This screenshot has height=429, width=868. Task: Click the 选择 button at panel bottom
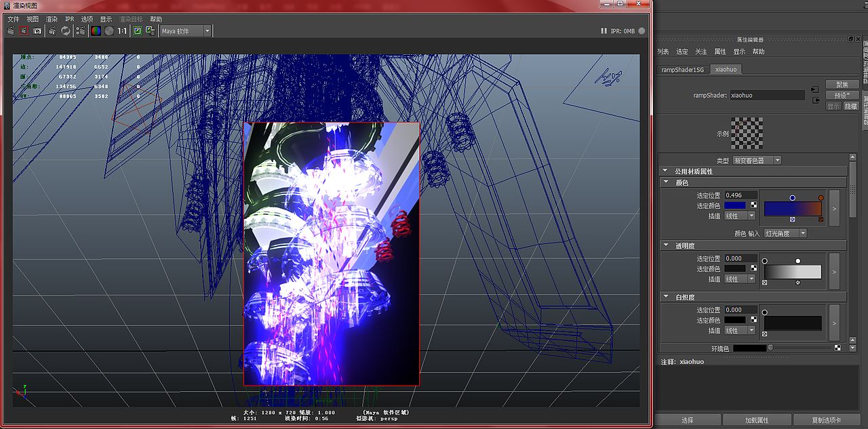(688, 420)
